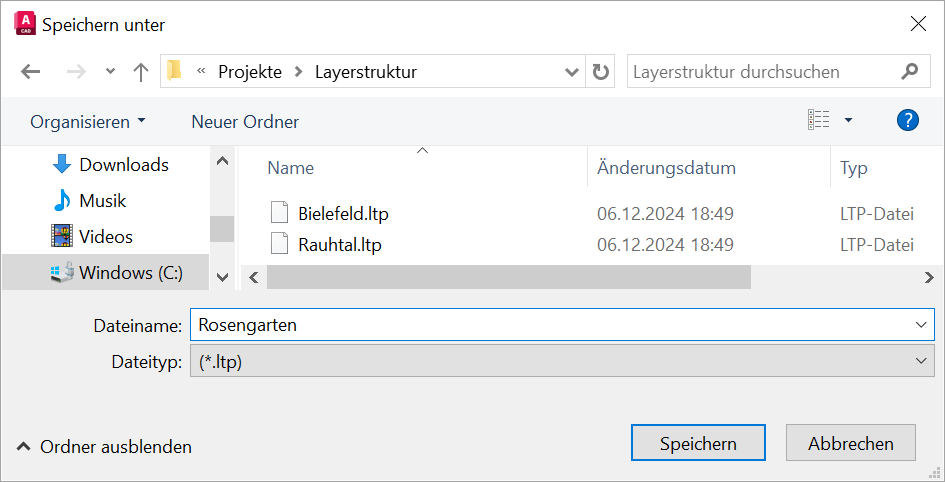Open the Dateityp (*.ltp) dropdown
Image resolution: width=945 pixels, height=482 pixels.
click(561, 361)
